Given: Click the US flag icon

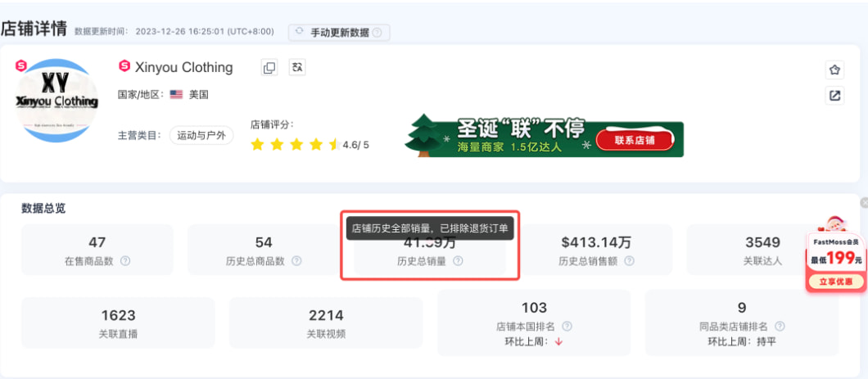Looking at the screenshot, I should tap(176, 95).
